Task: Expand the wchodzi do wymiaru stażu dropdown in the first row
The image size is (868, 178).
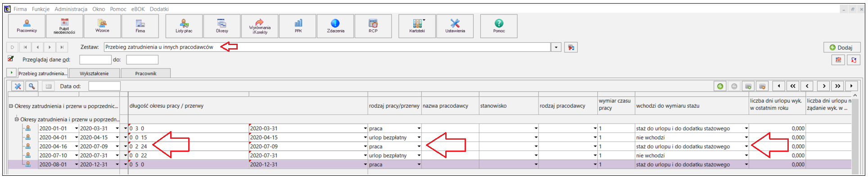Action: click(746, 128)
